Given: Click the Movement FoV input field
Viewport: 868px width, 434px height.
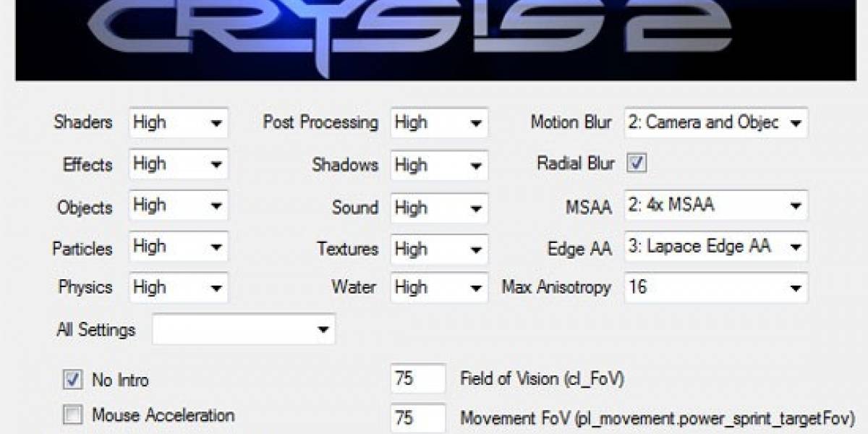Looking at the screenshot, I should [418, 417].
